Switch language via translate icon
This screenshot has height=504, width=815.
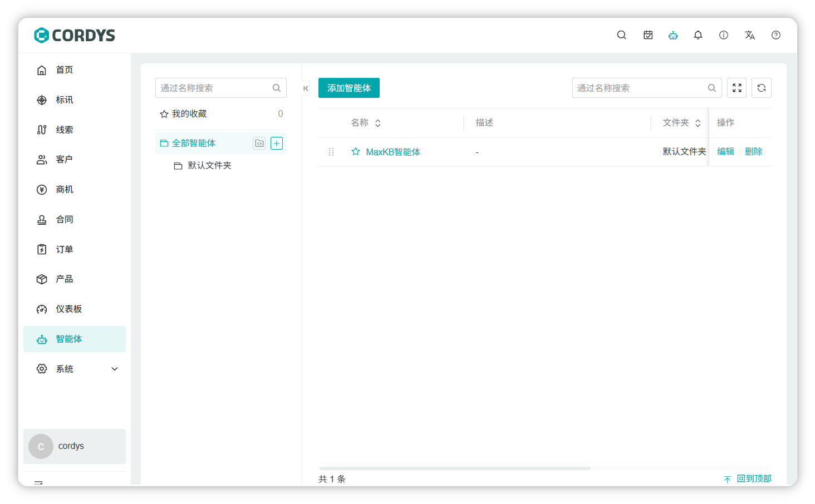(750, 35)
